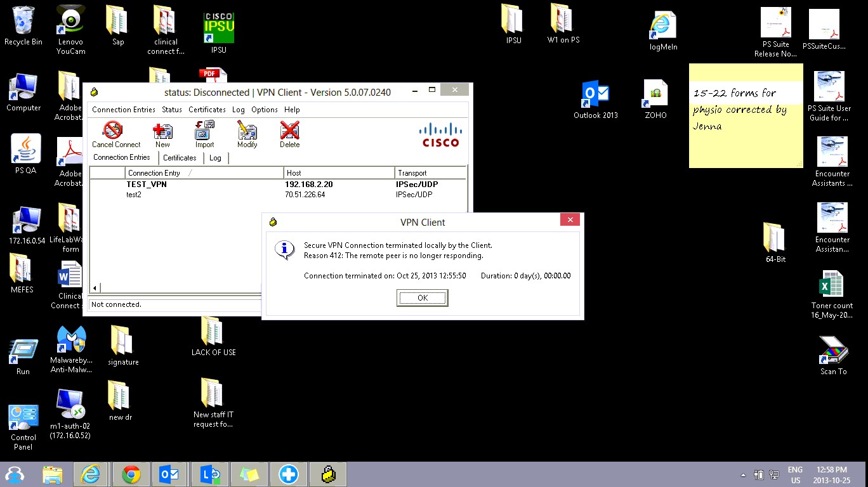The image size is (868, 487).
Task: Switch to the Certificates tab
Action: (180, 158)
